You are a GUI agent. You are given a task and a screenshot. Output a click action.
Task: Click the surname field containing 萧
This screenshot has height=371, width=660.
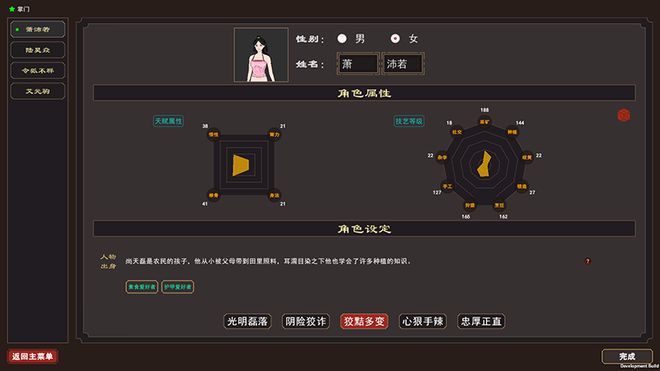(358, 64)
